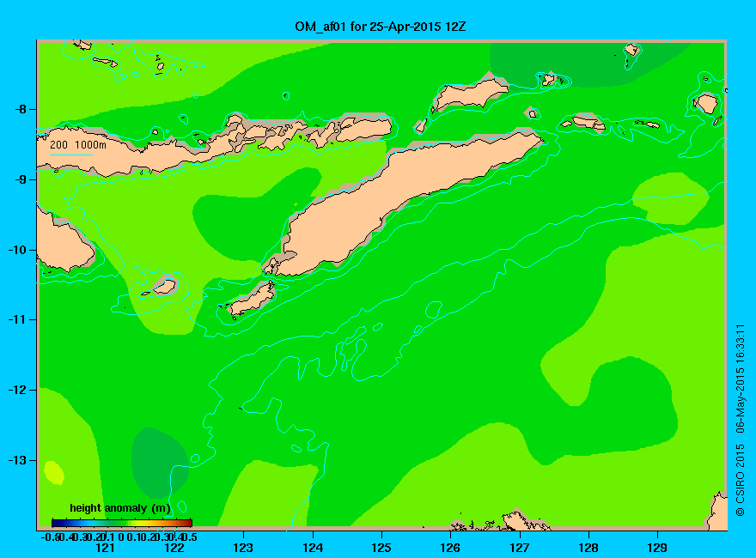Click latitude label -13

pyautogui.click(x=17, y=461)
